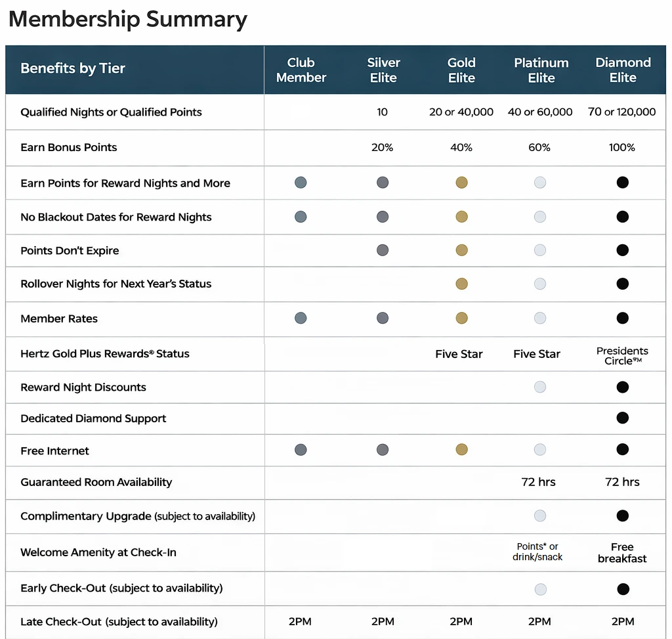The height and width of the screenshot is (639, 672).
Task: Click the Guaranteed Room Availability row label
Action: [x=96, y=482]
